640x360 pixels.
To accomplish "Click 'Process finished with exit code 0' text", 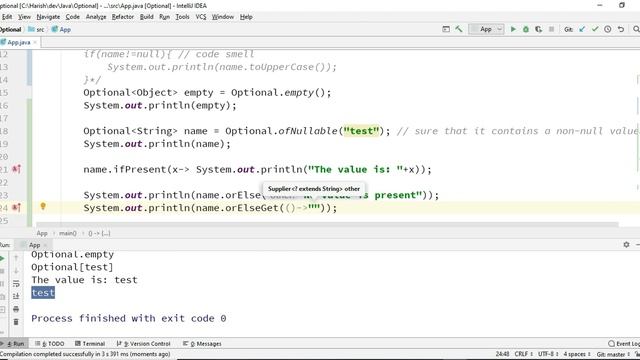I will pos(129,318).
